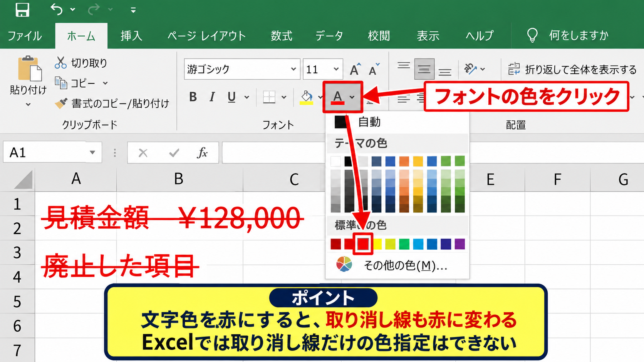This screenshot has height=362, width=644.
Task: Toggle Italic formatting
Action: click(x=212, y=97)
